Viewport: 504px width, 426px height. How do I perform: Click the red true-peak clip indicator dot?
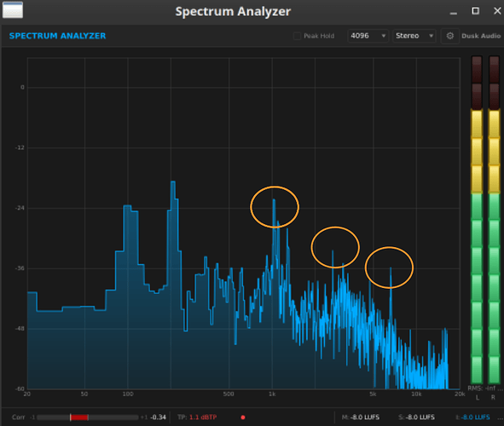coord(243,417)
